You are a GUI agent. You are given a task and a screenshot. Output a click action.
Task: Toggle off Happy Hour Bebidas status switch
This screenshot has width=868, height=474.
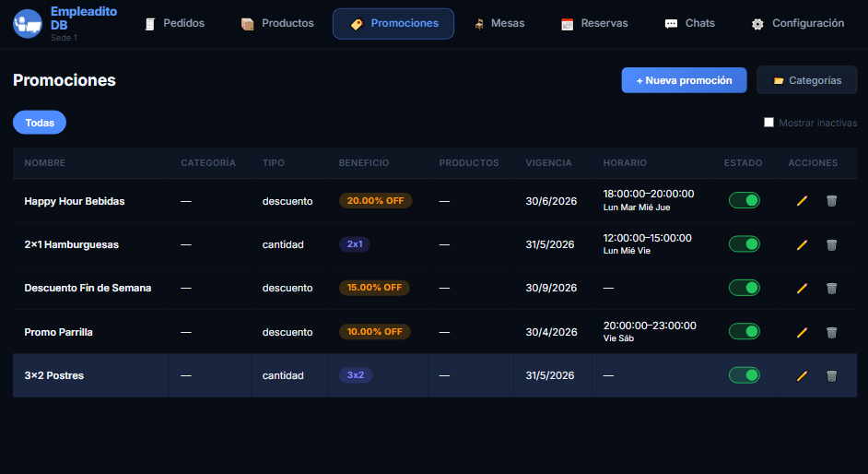[744, 200]
